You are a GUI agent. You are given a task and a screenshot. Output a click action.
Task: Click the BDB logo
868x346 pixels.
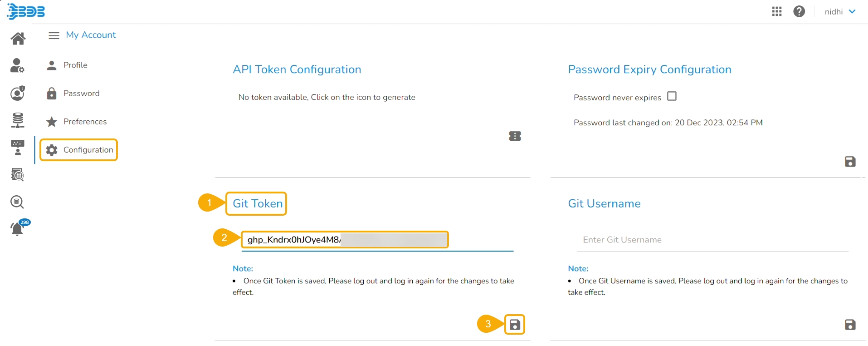[26, 11]
